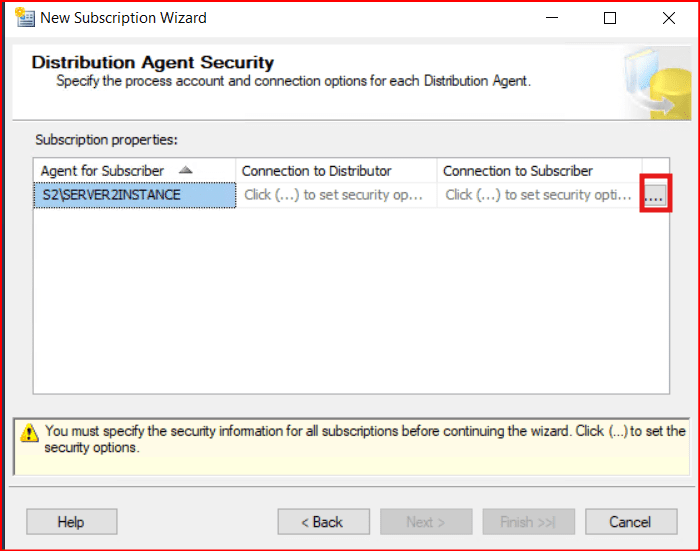Viewport: 700px width, 551px height.
Task: Go back with the Back button
Action: pos(323,521)
